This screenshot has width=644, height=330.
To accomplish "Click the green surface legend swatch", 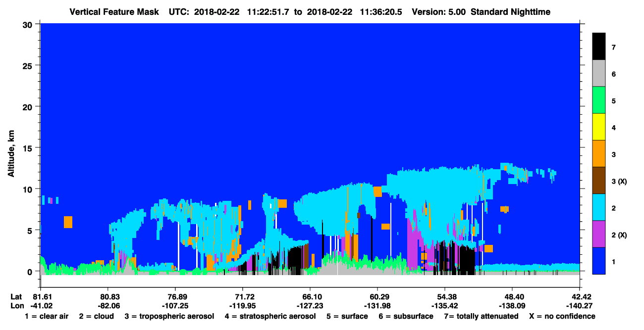I will pos(599,100).
